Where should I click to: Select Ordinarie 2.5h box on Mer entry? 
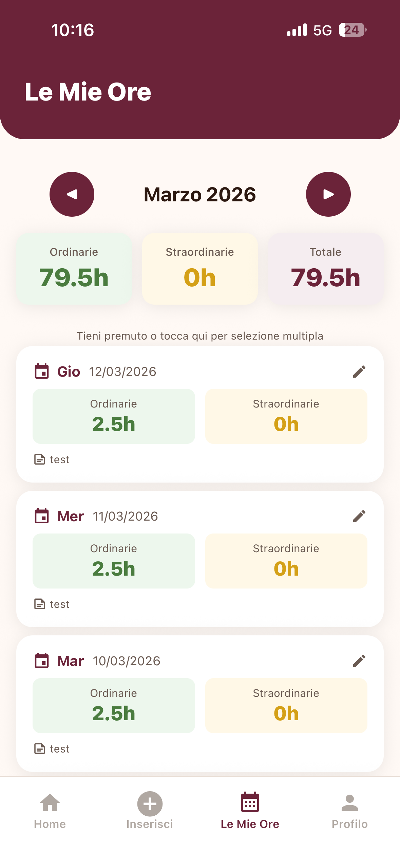(x=114, y=561)
